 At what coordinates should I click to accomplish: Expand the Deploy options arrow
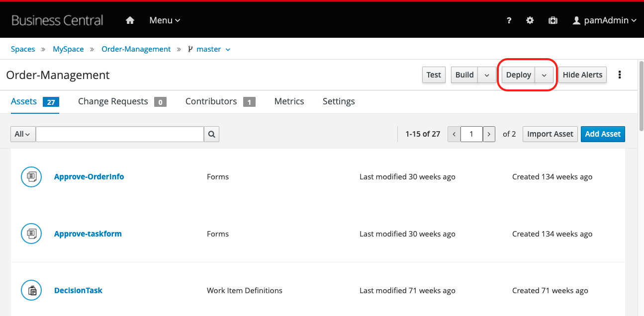544,75
